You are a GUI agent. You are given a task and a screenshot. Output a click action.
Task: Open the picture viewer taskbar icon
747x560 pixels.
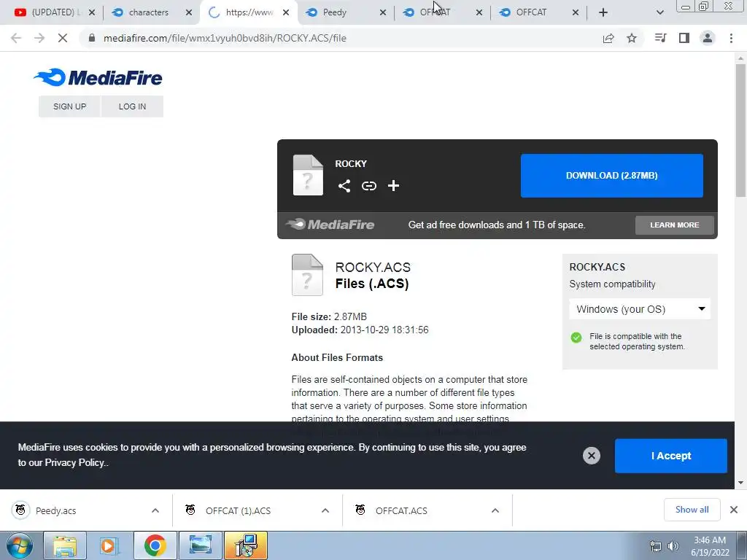[x=201, y=545]
